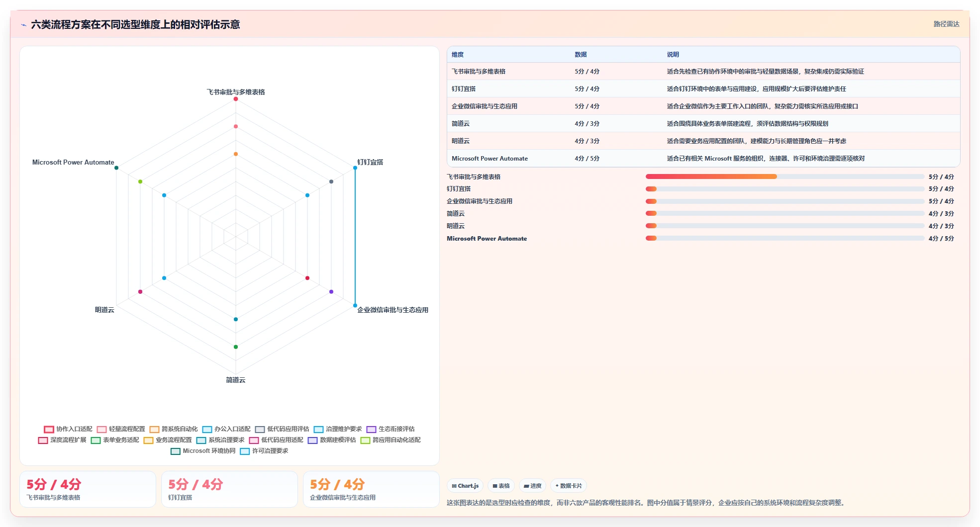Click the 路径雷达 label in the header
Image resolution: width=980 pixels, height=527 pixels.
click(946, 24)
